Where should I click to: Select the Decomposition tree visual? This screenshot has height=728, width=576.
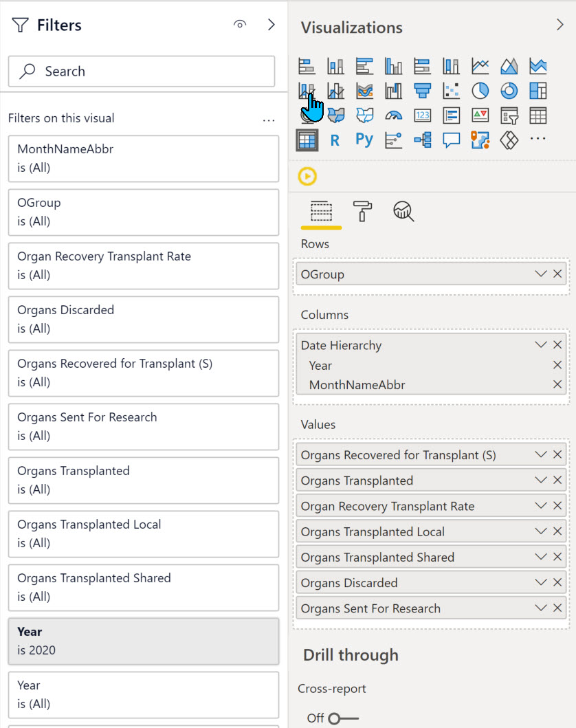pos(422,140)
